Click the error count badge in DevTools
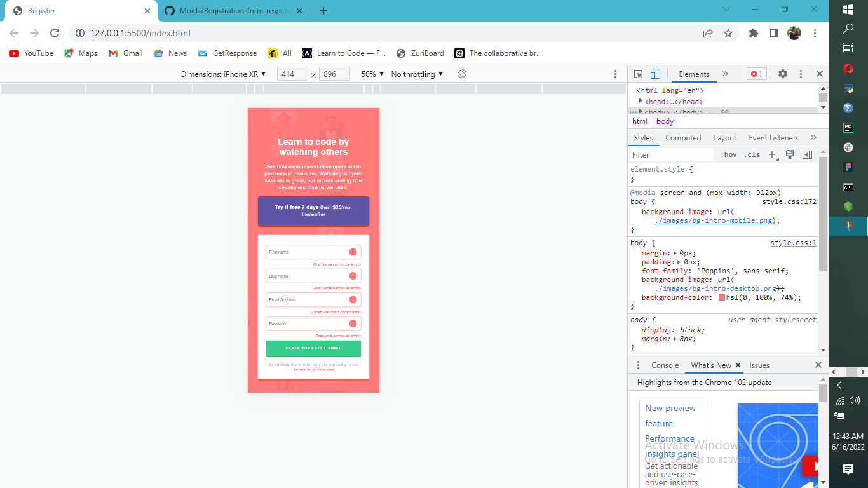868x488 pixels. point(756,74)
